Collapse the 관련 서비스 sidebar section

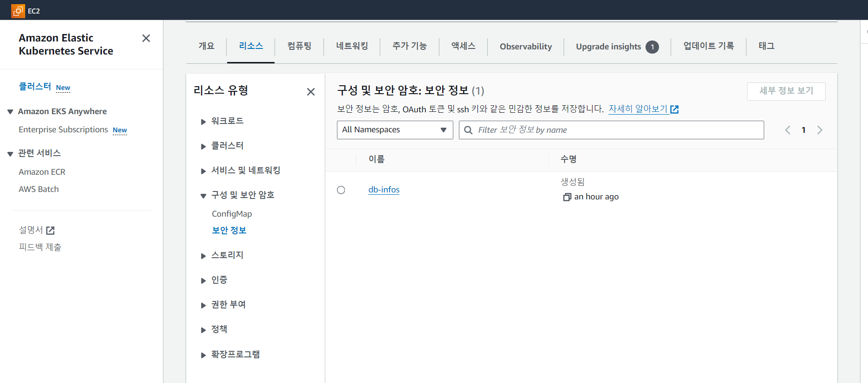(10, 154)
